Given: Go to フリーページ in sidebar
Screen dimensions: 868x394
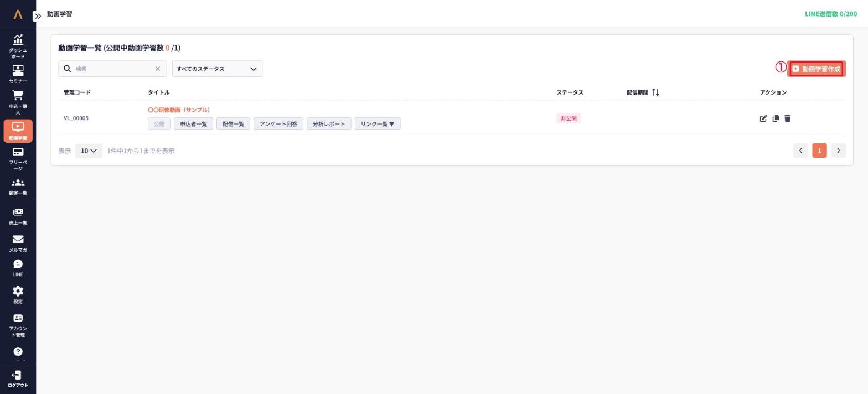Looking at the screenshot, I should coord(18,159).
